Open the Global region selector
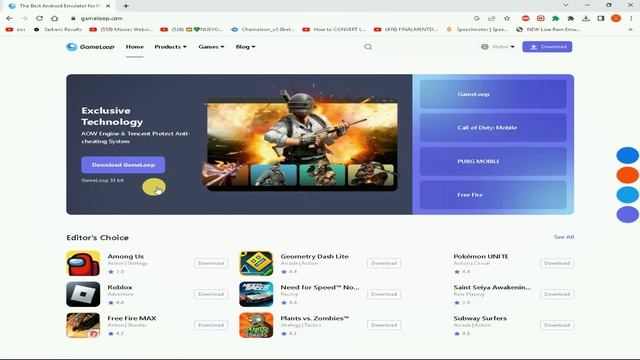The width and height of the screenshot is (640, 360). tap(498, 47)
